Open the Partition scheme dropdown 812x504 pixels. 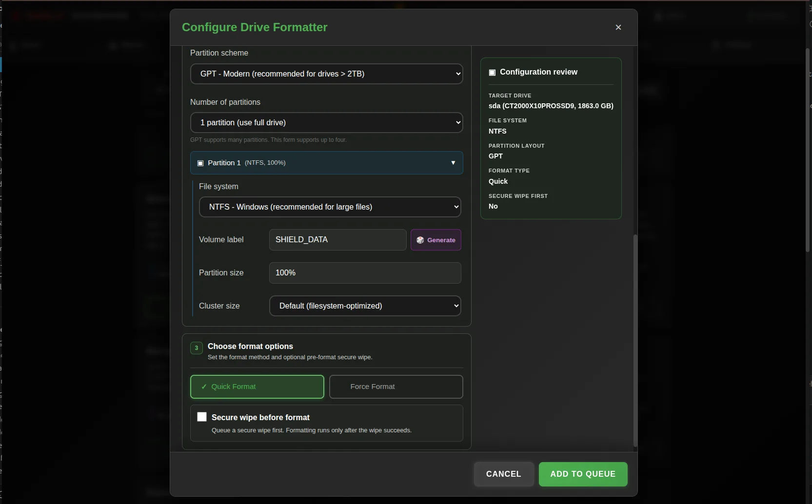[x=326, y=74]
